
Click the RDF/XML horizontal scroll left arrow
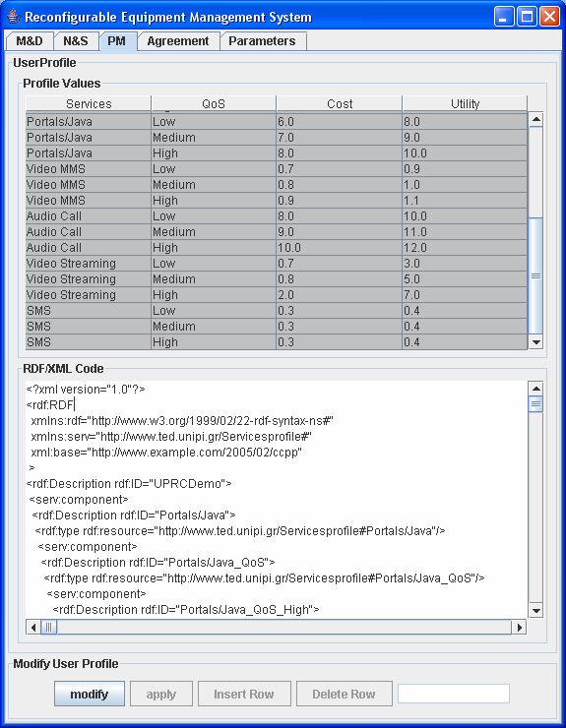point(33,628)
